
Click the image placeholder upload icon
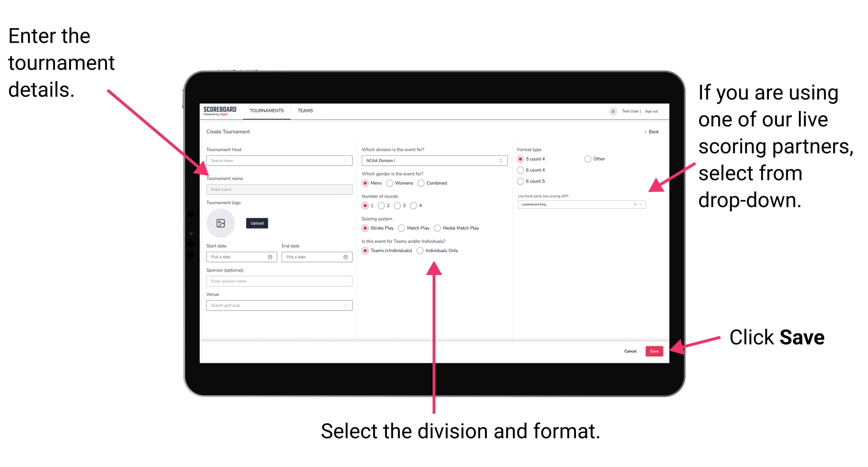[220, 223]
